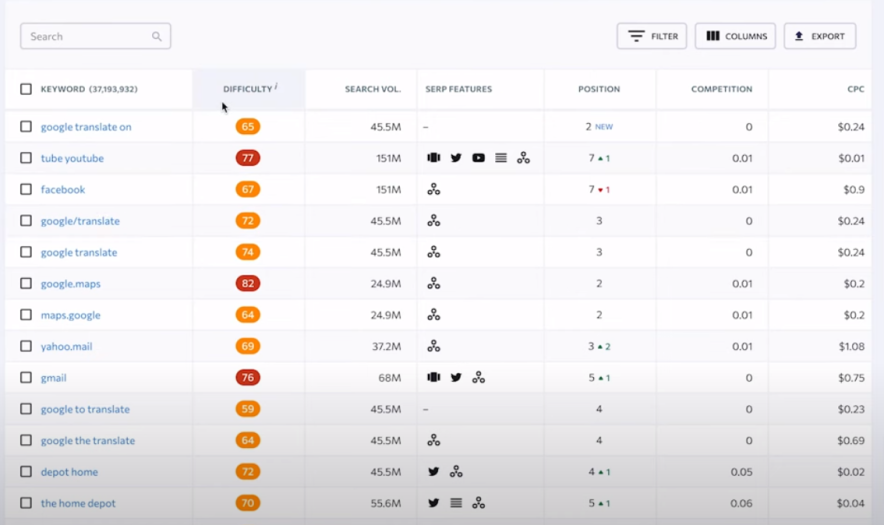Open the facebook keyword link
884x525 pixels.
click(x=63, y=189)
